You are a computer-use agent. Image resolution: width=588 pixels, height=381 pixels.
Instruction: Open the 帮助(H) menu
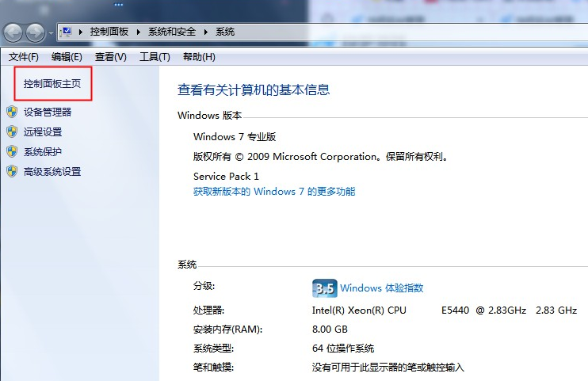(199, 57)
